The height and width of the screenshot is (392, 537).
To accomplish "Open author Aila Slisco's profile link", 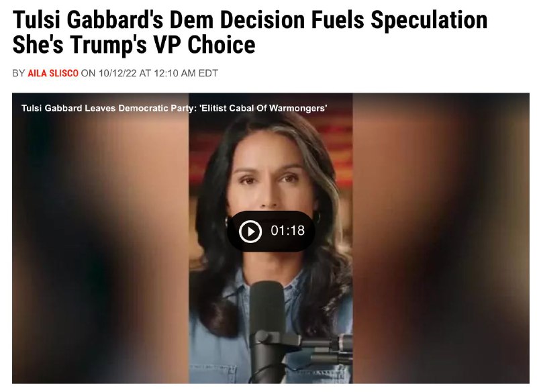I will point(53,73).
